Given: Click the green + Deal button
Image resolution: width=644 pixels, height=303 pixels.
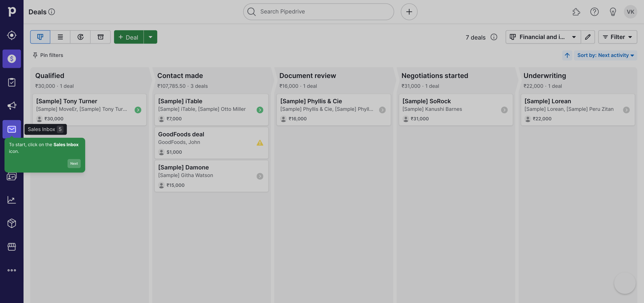Looking at the screenshot, I should [129, 37].
